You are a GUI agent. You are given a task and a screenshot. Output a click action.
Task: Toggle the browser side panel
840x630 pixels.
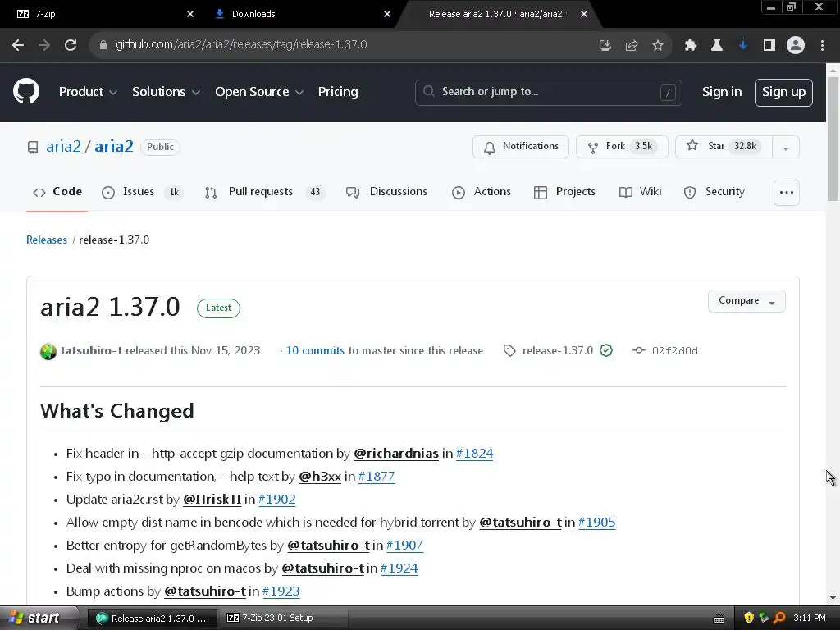click(x=769, y=46)
